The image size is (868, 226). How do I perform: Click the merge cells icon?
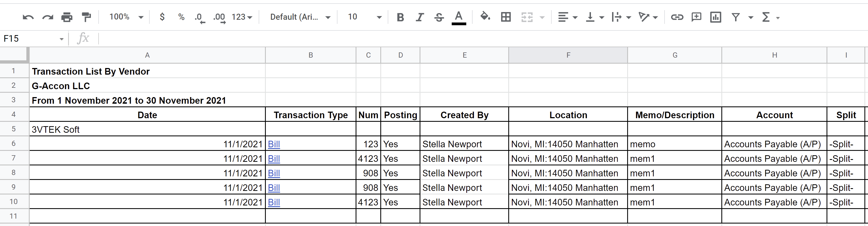pyautogui.click(x=527, y=17)
